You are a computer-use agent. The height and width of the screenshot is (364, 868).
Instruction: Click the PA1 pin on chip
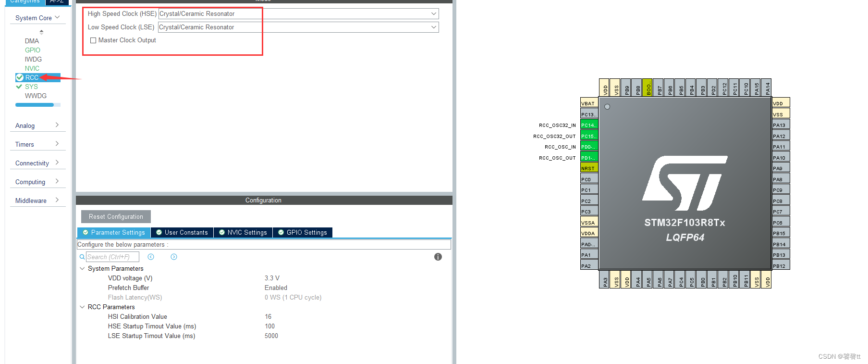tap(589, 255)
